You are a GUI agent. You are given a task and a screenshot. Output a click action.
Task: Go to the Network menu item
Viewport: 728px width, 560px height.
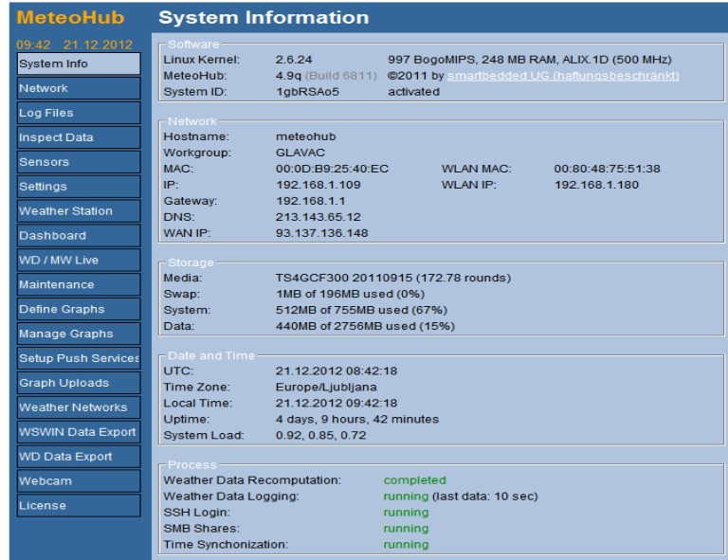click(78, 88)
